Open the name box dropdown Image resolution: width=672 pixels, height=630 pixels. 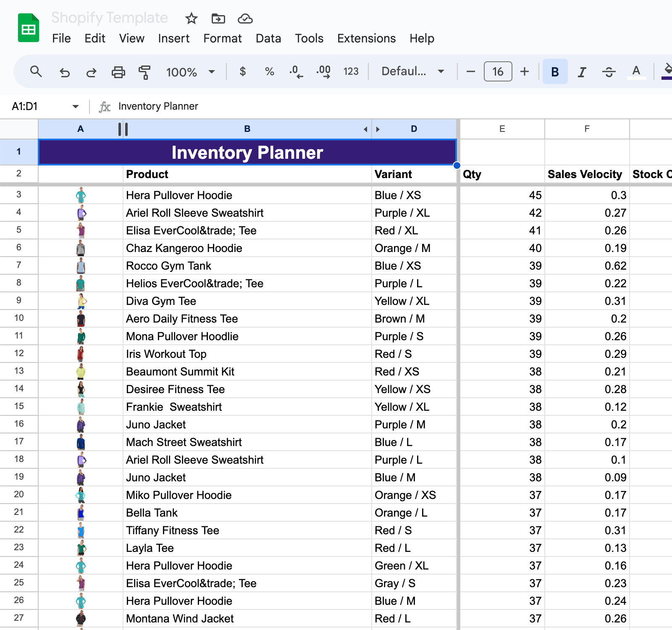point(75,106)
